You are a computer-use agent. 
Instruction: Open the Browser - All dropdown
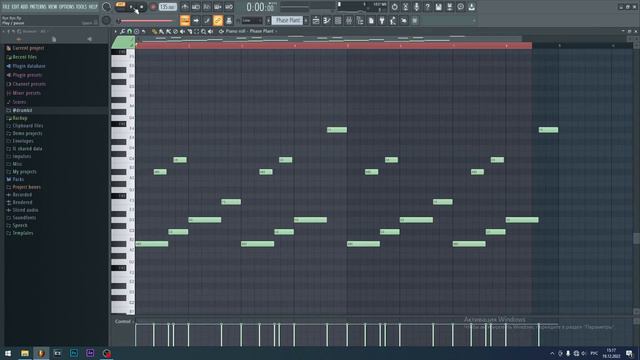(35, 31)
